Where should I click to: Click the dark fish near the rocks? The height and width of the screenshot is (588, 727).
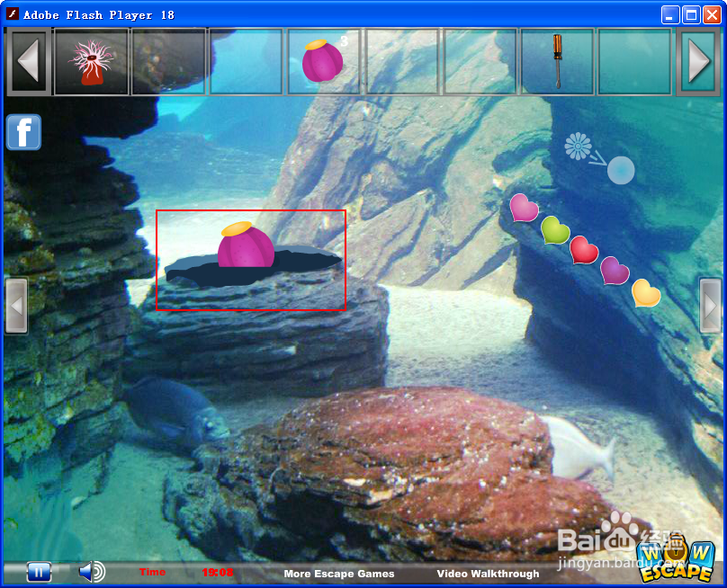point(175,413)
